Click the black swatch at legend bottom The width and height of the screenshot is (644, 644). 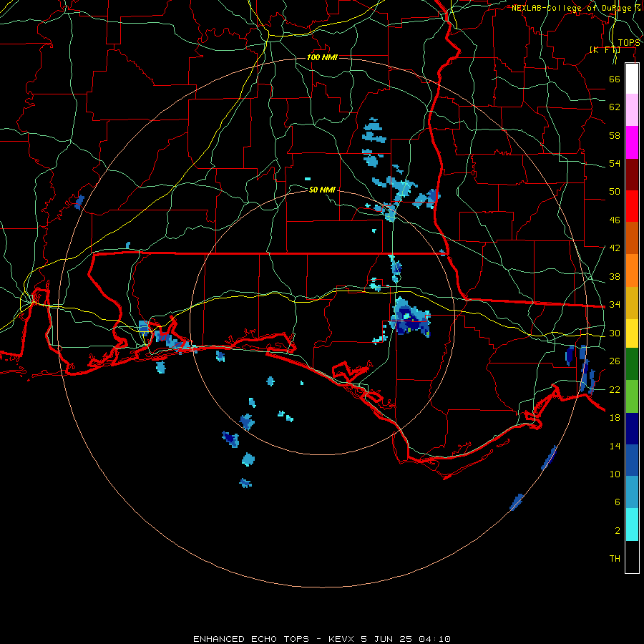(632, 557)
